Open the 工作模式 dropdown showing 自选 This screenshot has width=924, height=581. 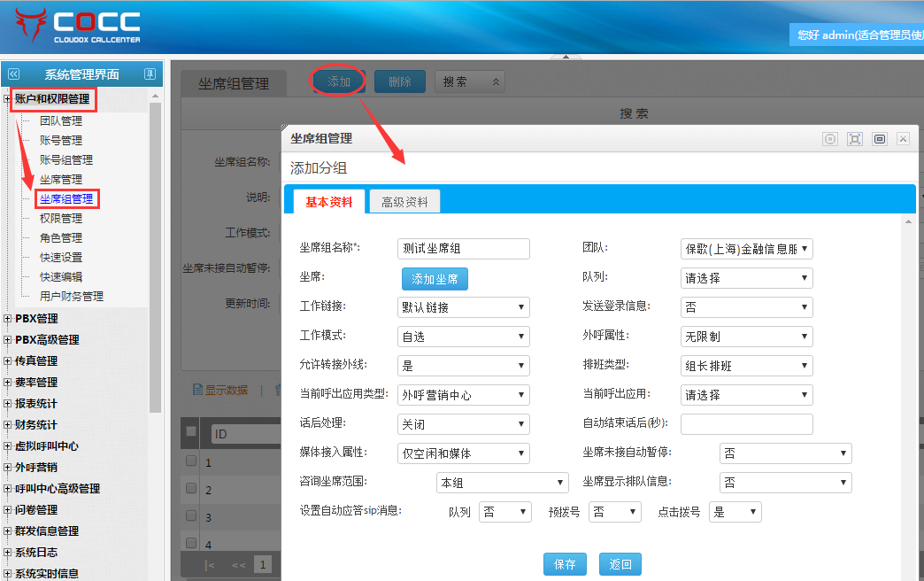[463, 337]
